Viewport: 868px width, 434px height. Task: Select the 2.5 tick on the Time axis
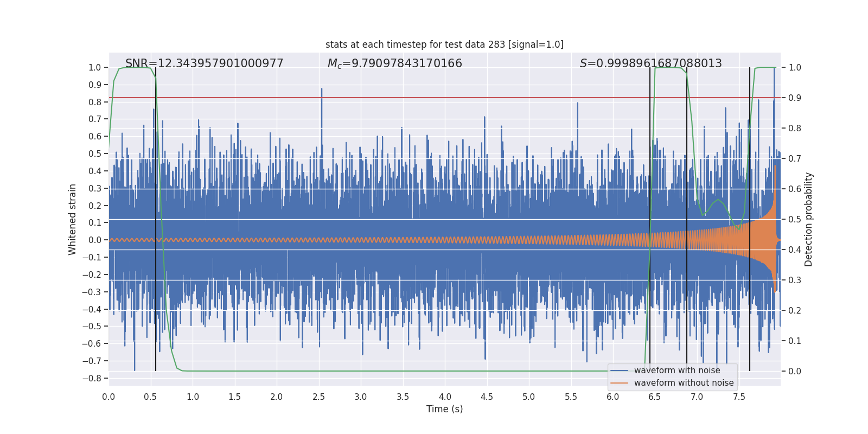pos(318,397)
